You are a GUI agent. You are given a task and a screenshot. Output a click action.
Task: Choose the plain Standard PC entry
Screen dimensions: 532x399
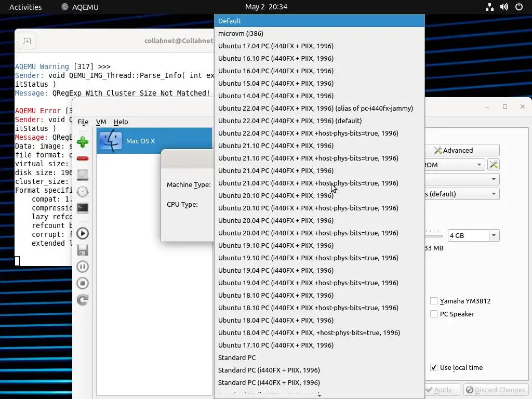pos(320,357)
